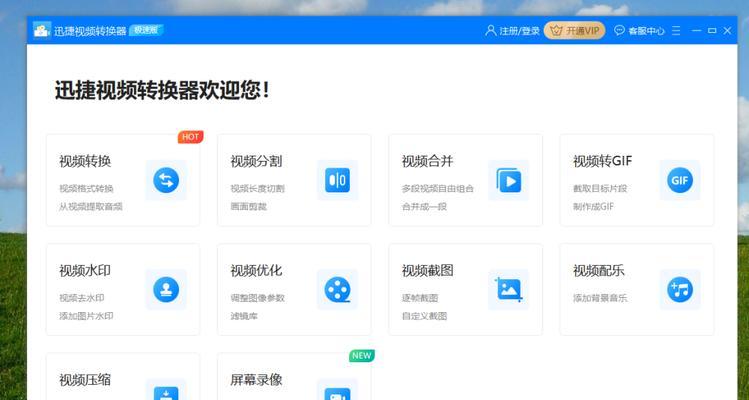Click the app logo in title bar
The image size is (749, 400).
(x=42, y=30)
